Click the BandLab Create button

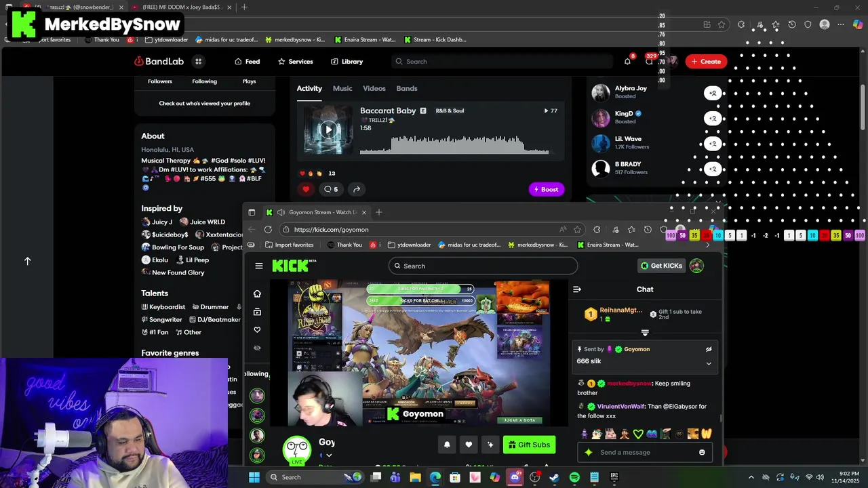[x=706, y=61]
